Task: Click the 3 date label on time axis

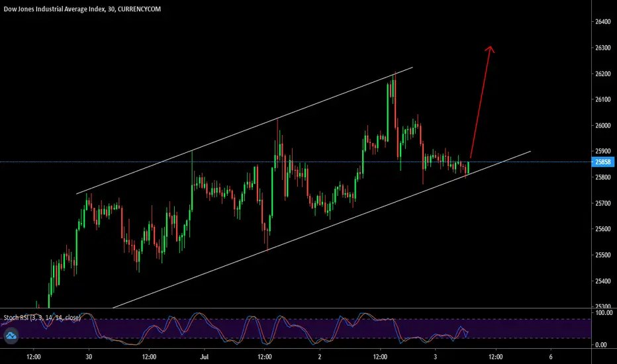Action: pos(435,357)
